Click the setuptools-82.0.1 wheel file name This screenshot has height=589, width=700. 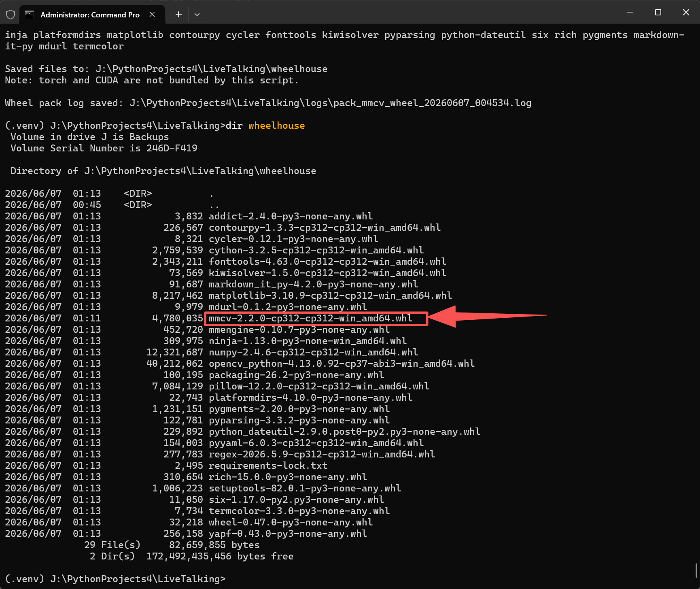coord(305,488)
